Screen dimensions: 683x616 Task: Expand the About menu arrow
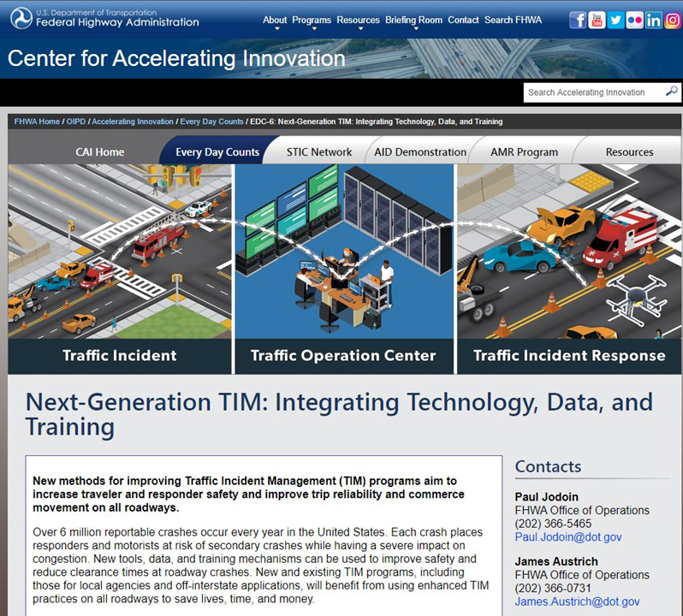coord(277,29)
